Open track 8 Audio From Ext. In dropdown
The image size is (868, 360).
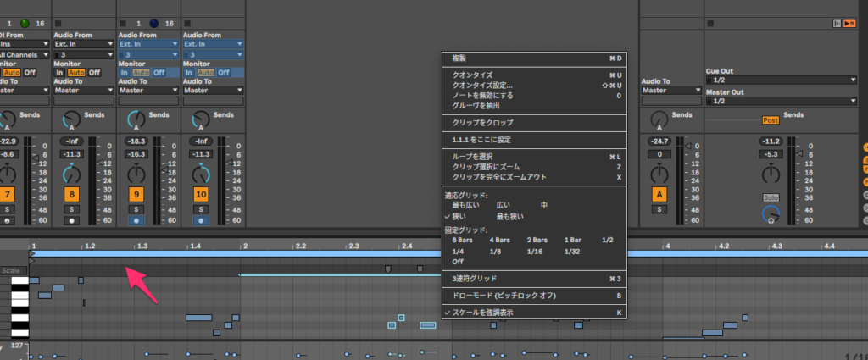tap(83, 44)
